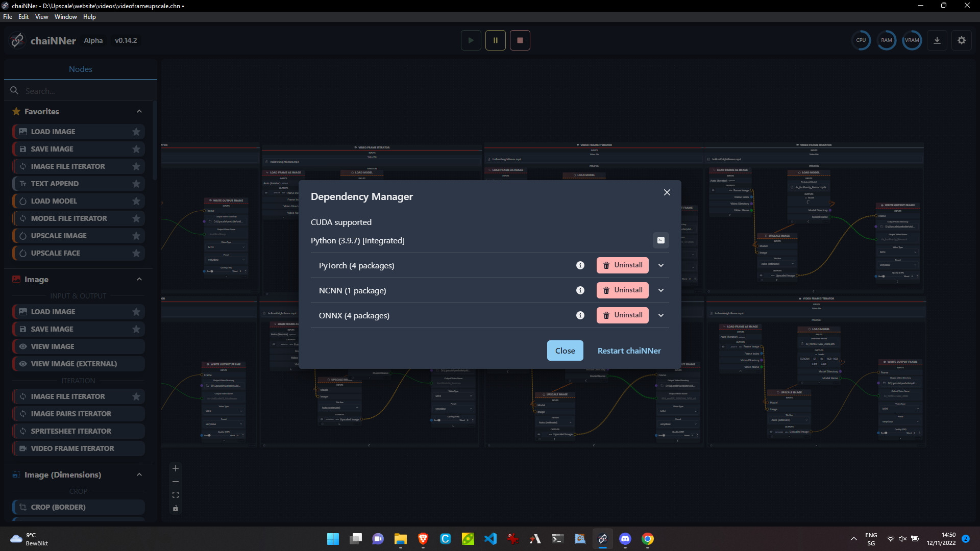Open Visual Studio Code from taskbar

(x=490, y=539)
